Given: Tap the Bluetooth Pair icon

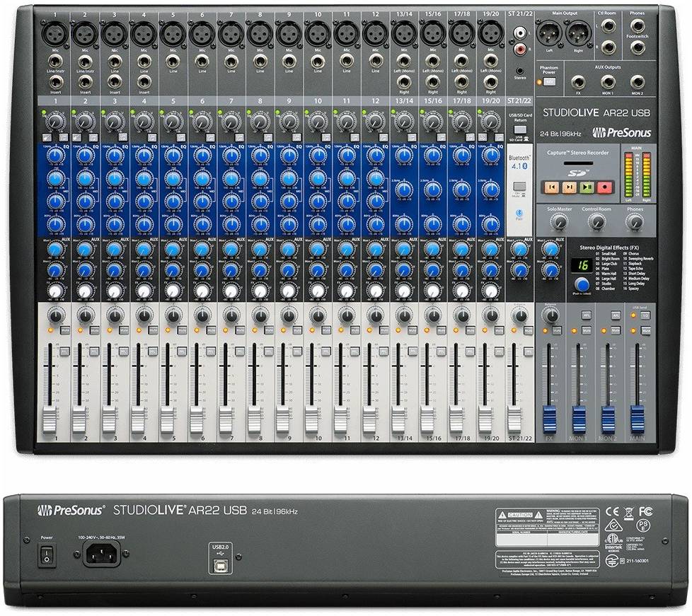Looking at the screenshot, I should click(519, 214).
